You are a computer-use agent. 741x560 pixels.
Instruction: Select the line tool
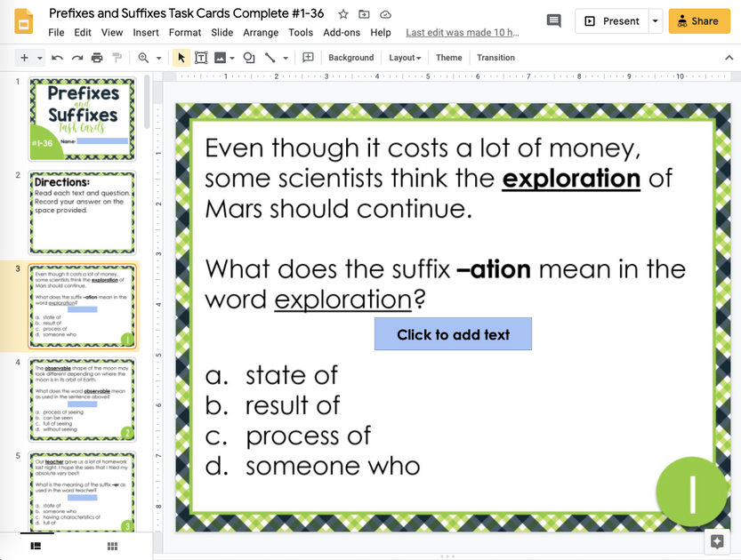270,58
